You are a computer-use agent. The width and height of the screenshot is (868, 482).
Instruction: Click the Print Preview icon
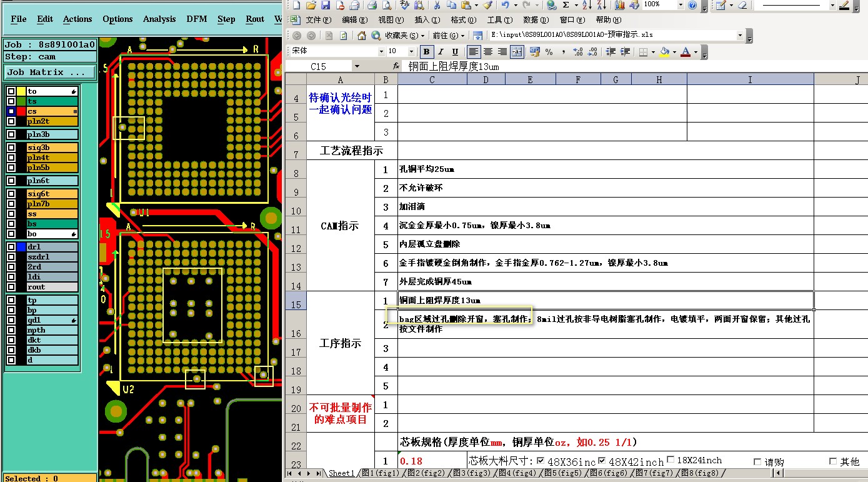coord(387,5)
